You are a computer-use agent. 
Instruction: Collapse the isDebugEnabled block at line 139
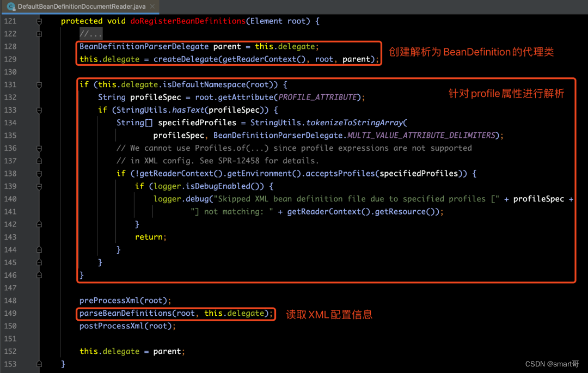[x=39, y=186]
